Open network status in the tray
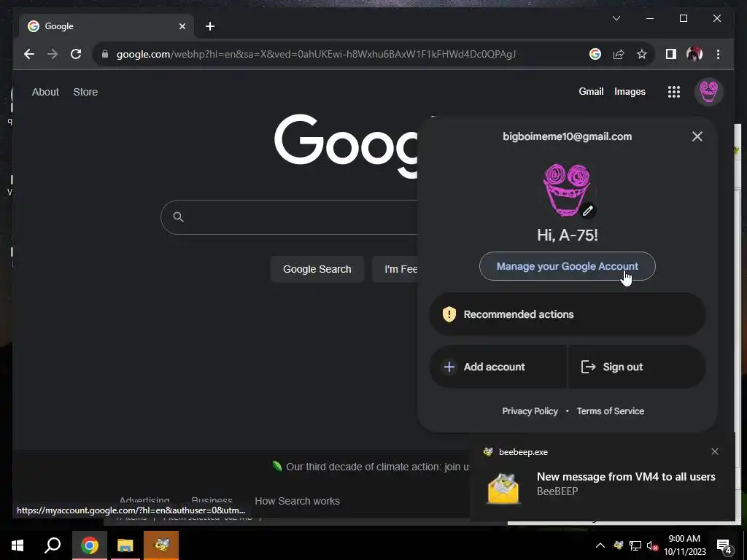747x560 pixels. [635, 545]
